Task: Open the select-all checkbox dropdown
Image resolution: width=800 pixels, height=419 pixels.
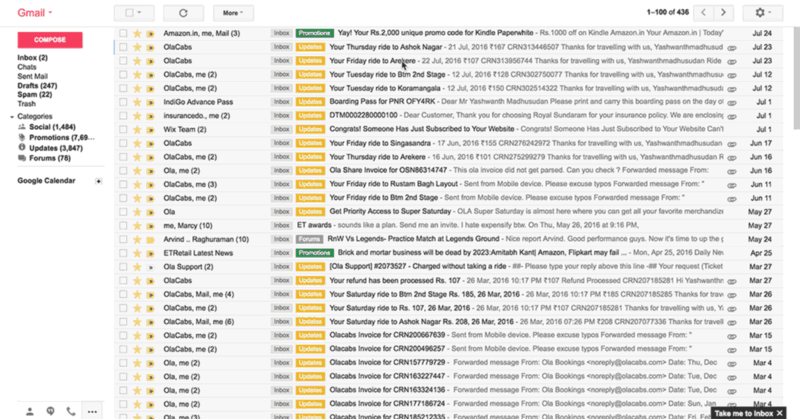Action: (x=134, y=13)
